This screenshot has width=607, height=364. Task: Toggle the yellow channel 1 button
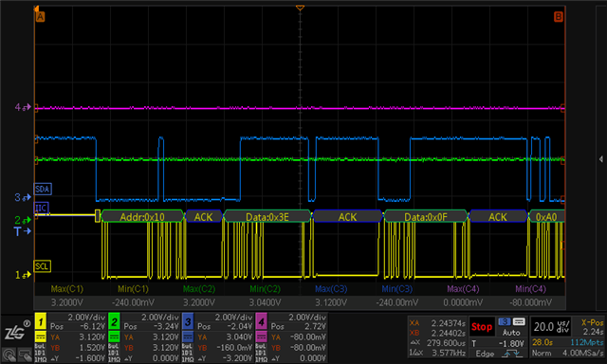coord(41,321)
